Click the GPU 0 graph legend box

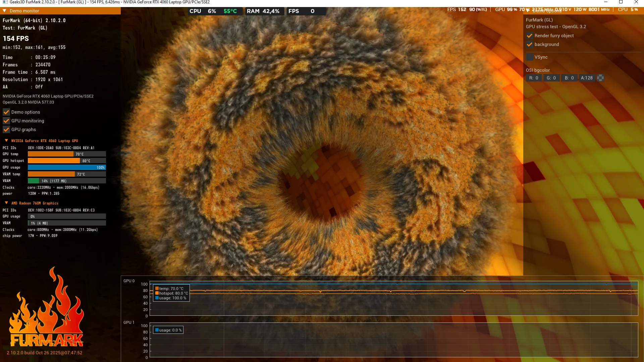tap(171, 293)
